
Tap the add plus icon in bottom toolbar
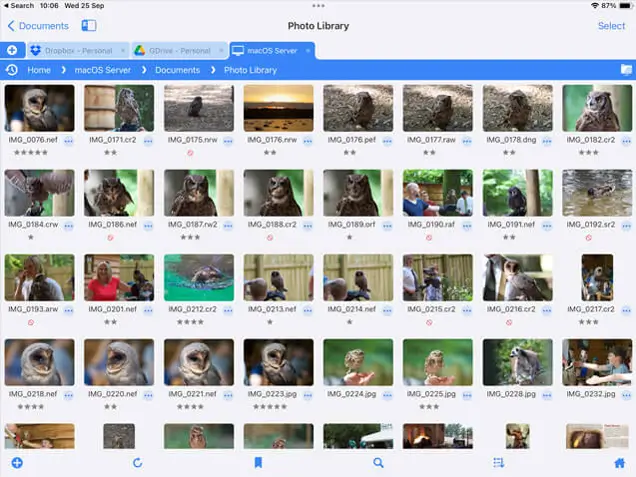click(17, 463)
